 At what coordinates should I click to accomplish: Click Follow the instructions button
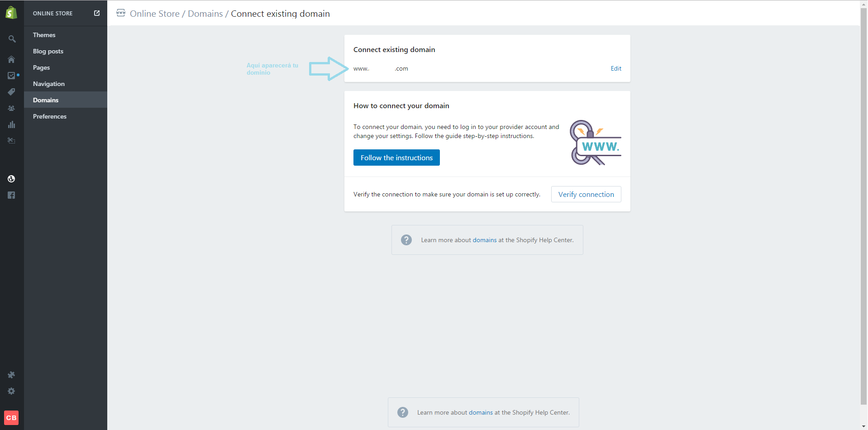[396, 158]
